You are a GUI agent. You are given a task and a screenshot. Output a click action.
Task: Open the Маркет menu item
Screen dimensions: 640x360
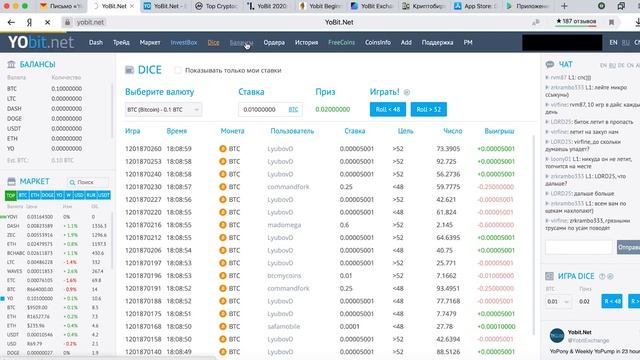coord(150,42)
